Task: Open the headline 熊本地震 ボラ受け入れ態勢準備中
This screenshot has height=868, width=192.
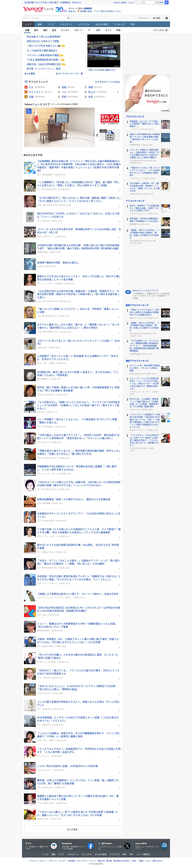Action: [x=44, y=37]
